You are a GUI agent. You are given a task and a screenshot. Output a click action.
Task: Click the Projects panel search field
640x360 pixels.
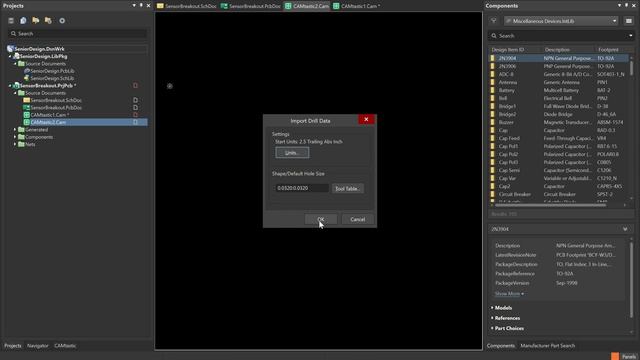[78, 33]
